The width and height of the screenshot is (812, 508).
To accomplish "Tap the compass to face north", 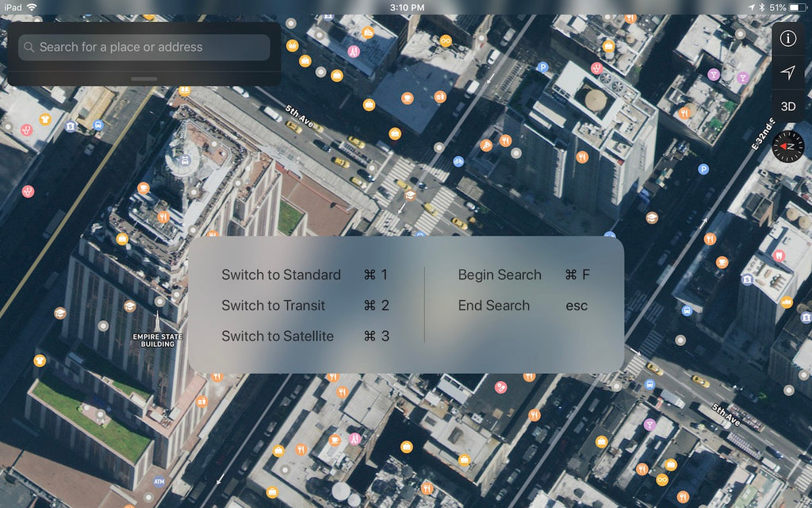I will 787,146.
